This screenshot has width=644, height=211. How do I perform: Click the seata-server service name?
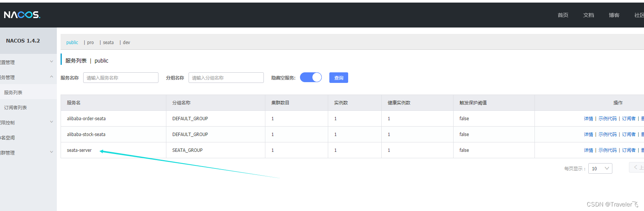79,150
